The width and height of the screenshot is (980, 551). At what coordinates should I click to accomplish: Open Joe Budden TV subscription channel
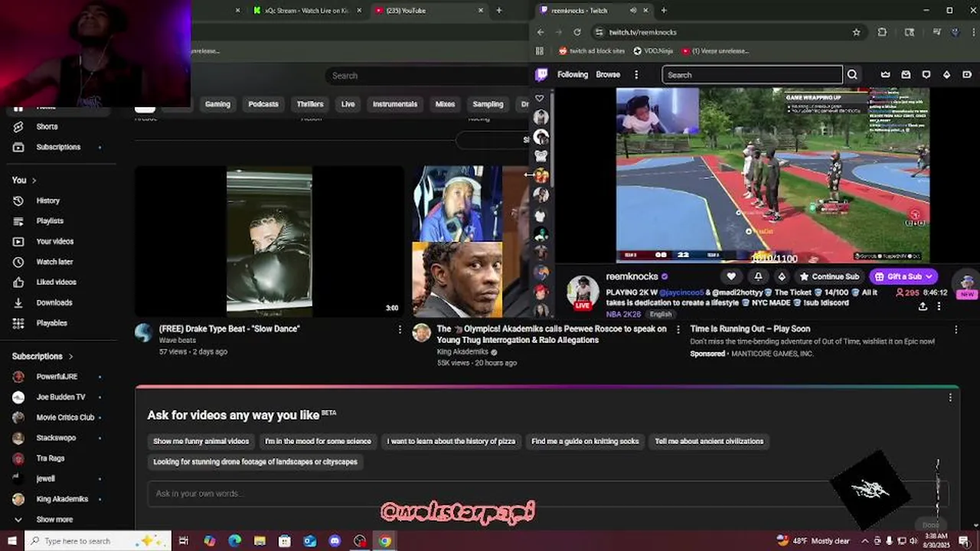(x=60, y=397)
